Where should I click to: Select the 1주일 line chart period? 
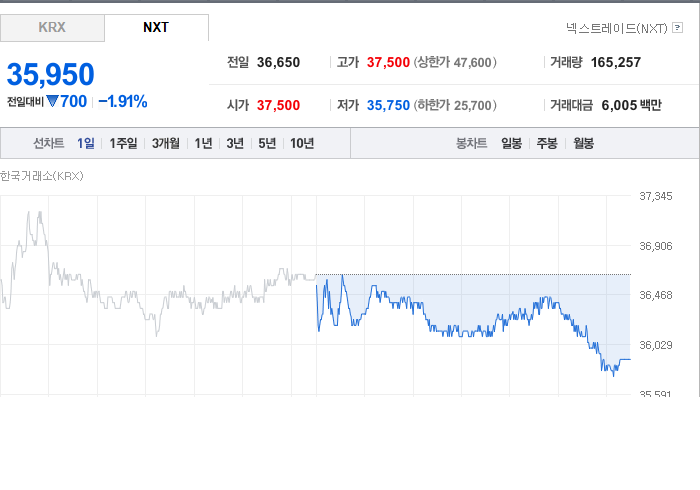tap(123, 143)
